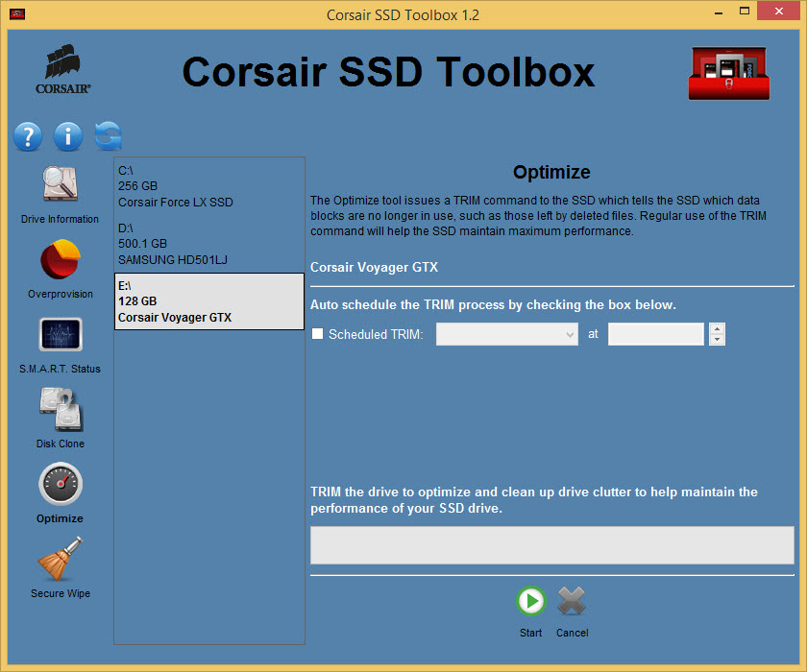
Task: Maximize the Corsair SSD Toolbox window
Action: pyautogui.click(x=745, y=11)
